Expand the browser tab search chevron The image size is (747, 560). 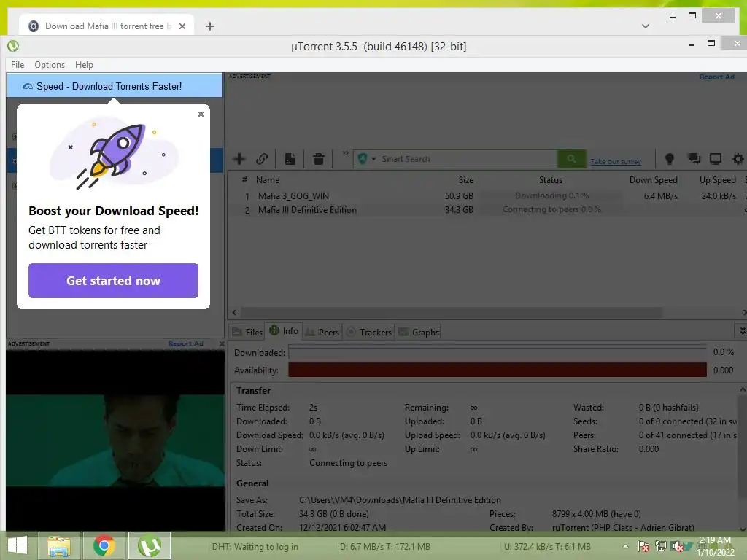645,26
